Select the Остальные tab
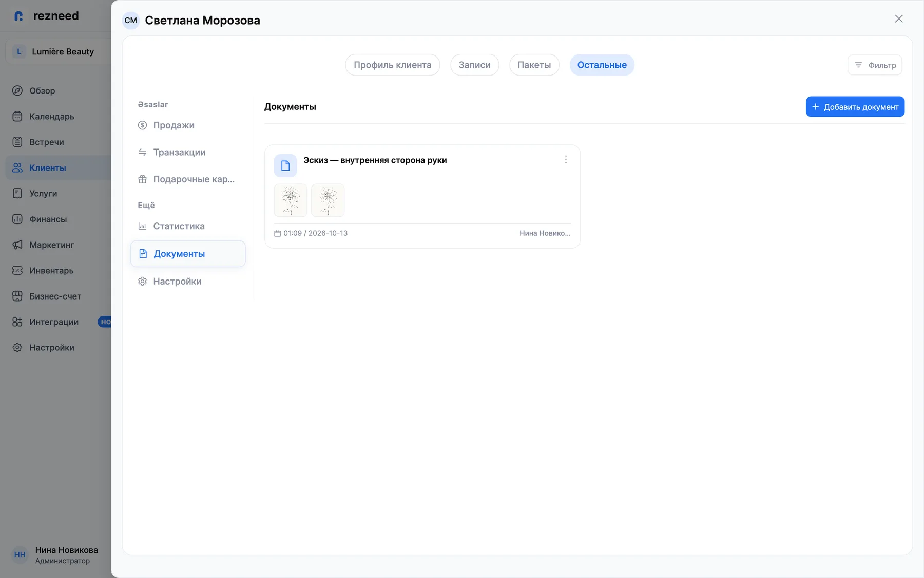The image size is (924, 578). point(602,65)
